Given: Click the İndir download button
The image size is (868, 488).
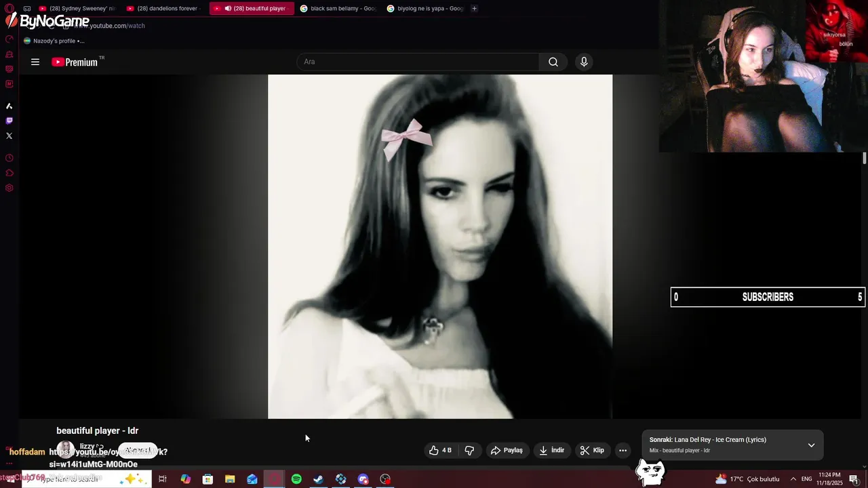Looking at the screenshot, I should [x=551, y=450].
